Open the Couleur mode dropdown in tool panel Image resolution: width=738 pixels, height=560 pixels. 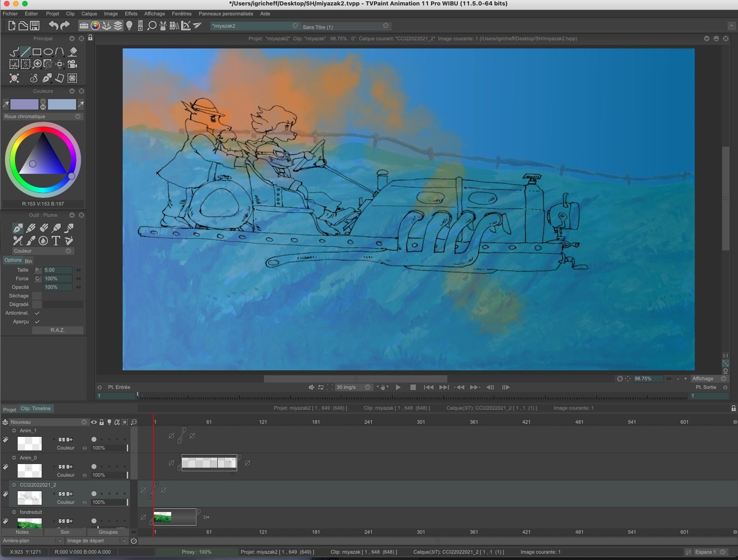click(43, 251)
